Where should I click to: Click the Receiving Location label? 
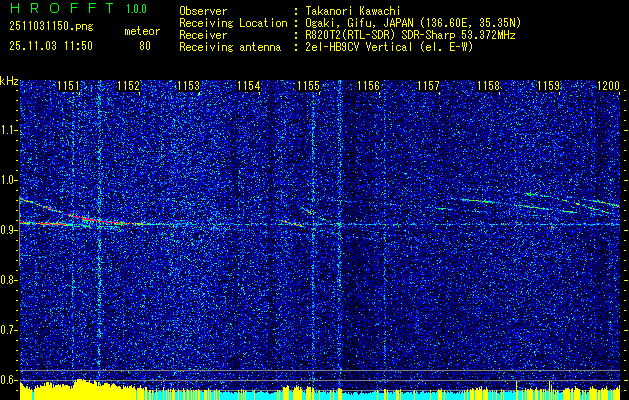pos(233,23)
